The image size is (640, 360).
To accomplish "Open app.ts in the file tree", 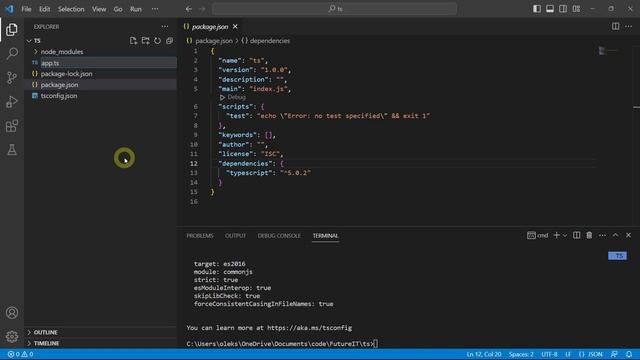I will [100, 63].
